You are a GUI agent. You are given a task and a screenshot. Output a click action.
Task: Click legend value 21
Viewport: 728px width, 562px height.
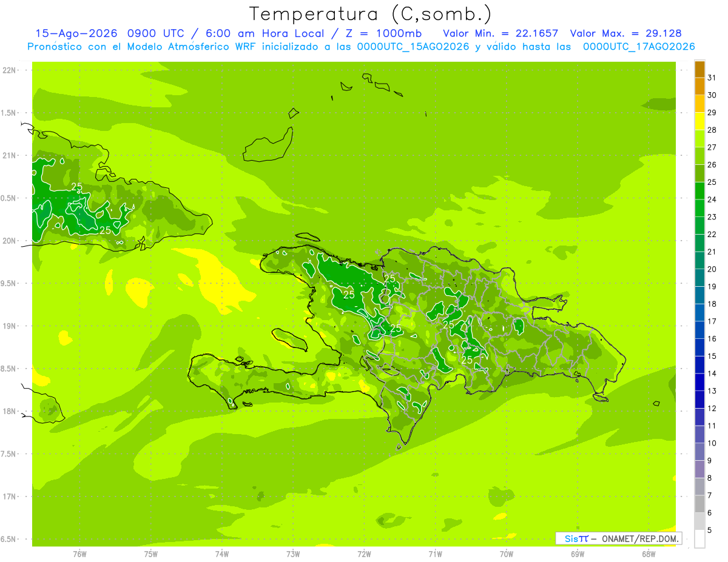[712, 252]
